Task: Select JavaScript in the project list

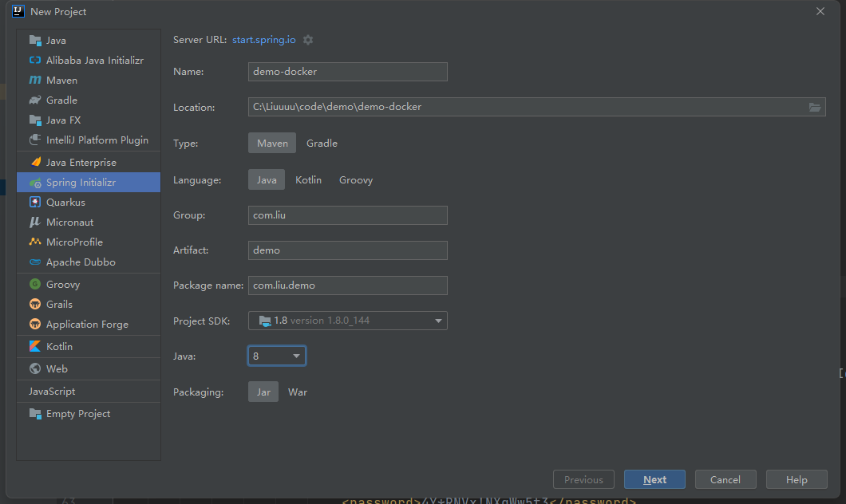Action: tap(52, 392)
